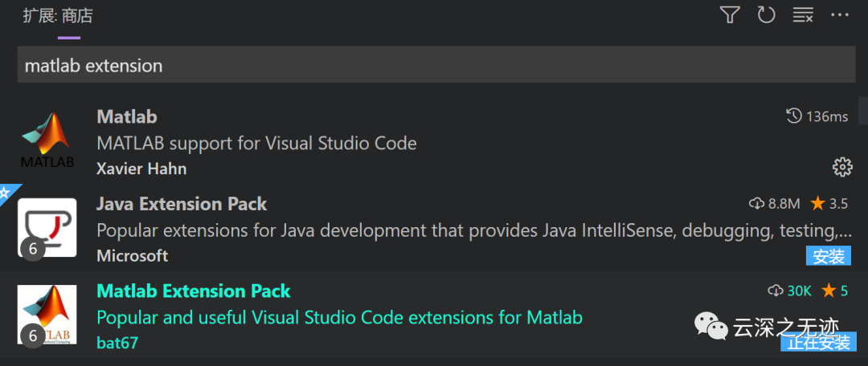Viewport: 868px width, 366px height.
Task: Click the publisher name Microsoft
Action: pyautogui.click(x=132, y=256)
